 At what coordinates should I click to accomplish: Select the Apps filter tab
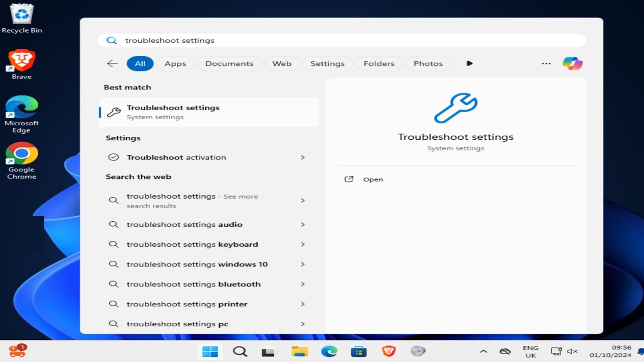[175, 63]
